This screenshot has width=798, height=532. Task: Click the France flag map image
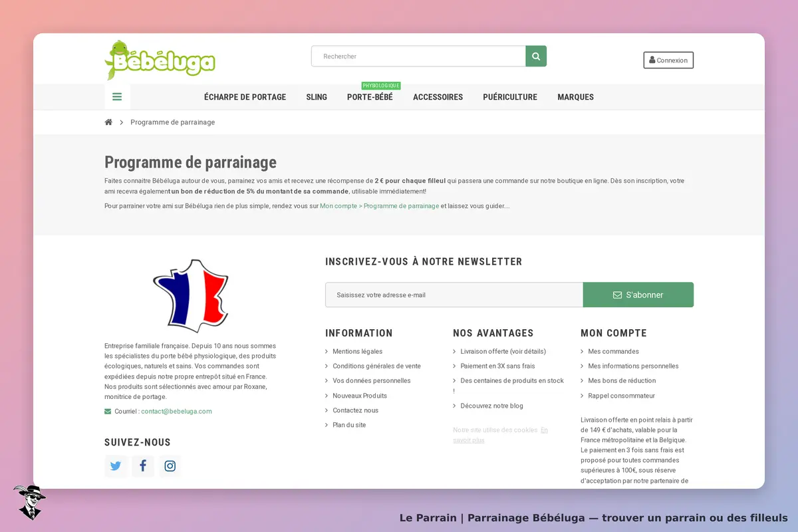pyautogui.click(x=191, y=295)
